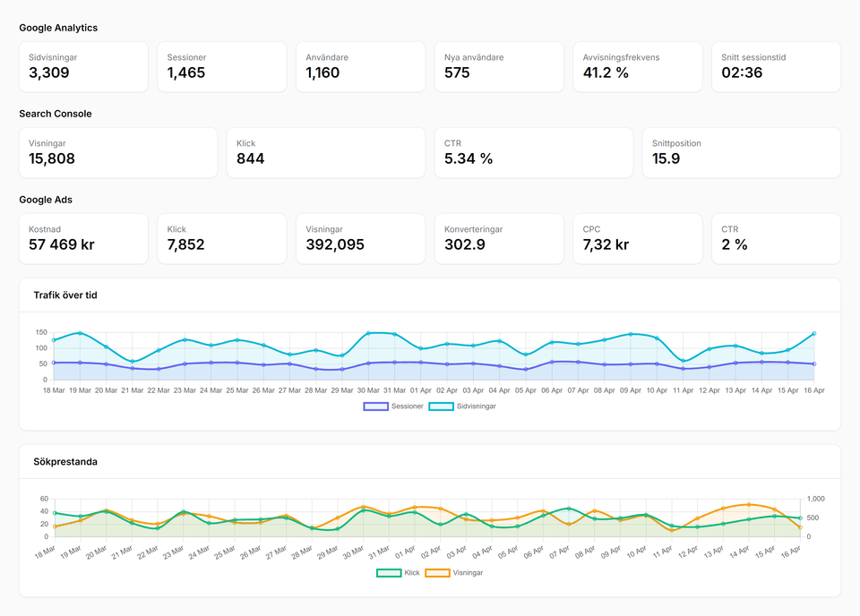Open the Nya användare metric card
This screenshot has height=616, width=860.
(499, 66)
